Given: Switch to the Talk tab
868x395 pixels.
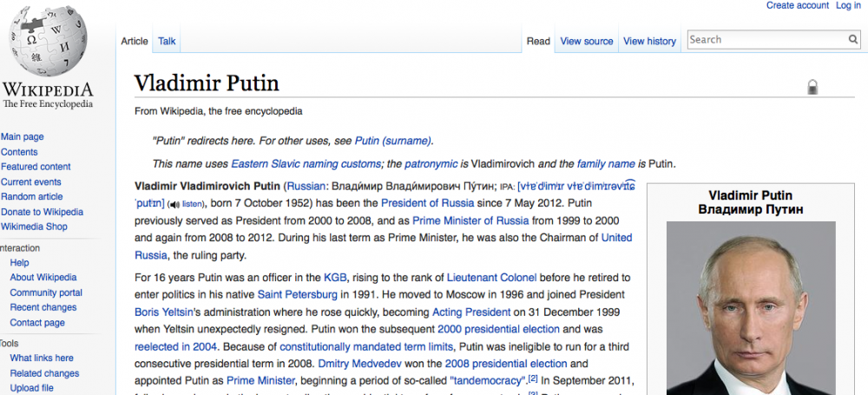Looking at the screenshot, I should tap(167, 41).
